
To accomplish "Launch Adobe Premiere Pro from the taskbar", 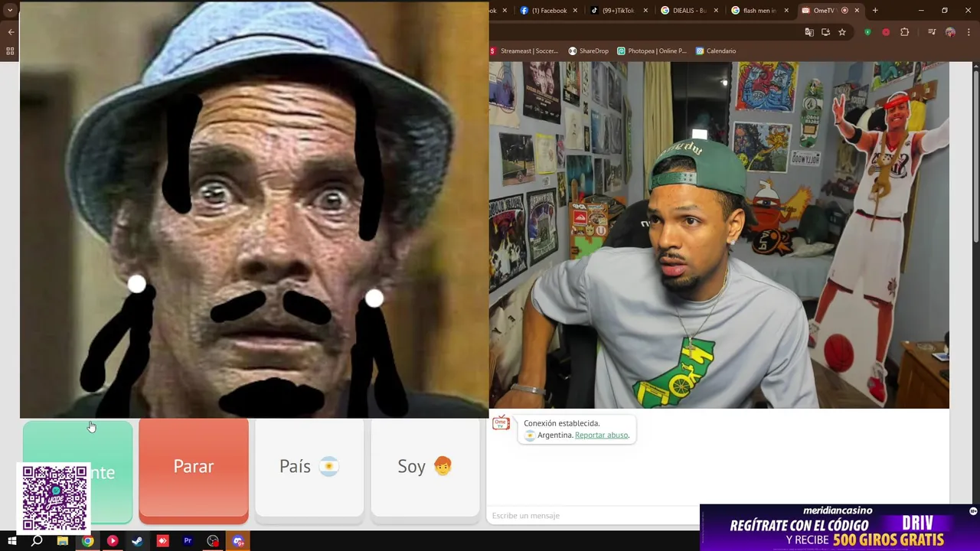I will tap(188, 541).
